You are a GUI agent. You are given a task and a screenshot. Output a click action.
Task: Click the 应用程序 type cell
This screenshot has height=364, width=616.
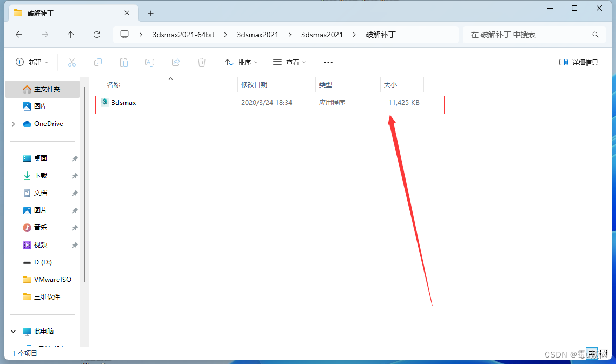point(332,103)
